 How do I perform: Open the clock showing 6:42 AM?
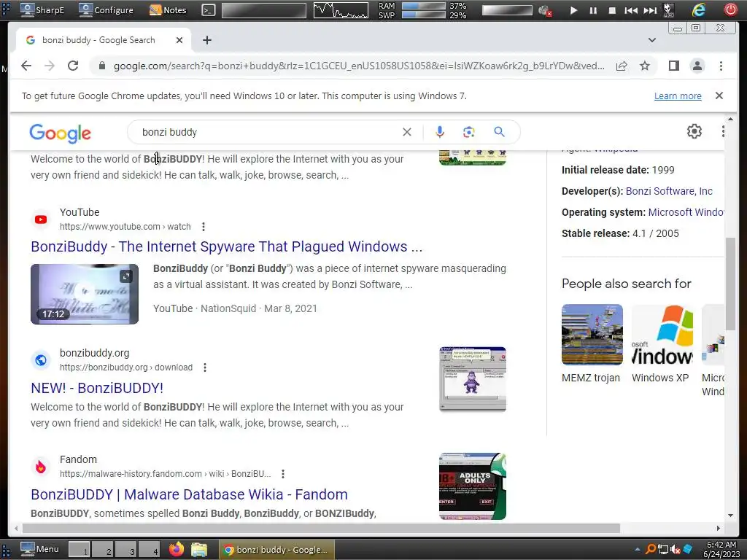721,550
